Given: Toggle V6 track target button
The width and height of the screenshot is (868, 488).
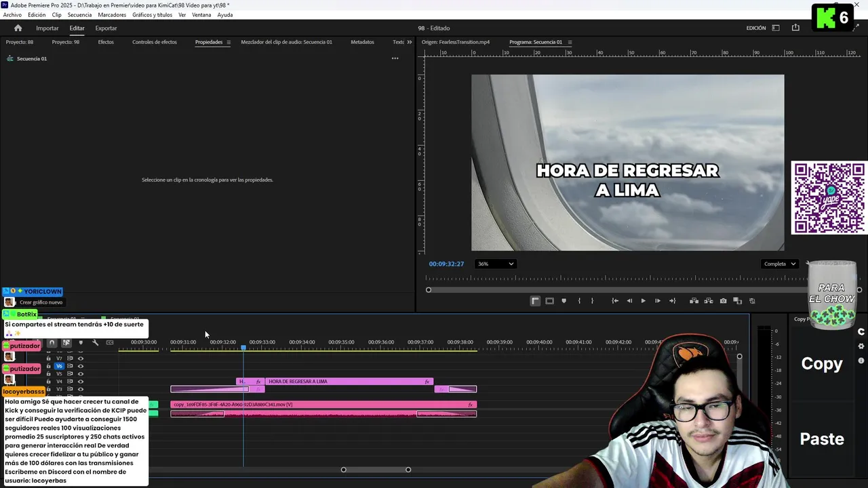Looking at the screenshot, I should coord(59,366).
